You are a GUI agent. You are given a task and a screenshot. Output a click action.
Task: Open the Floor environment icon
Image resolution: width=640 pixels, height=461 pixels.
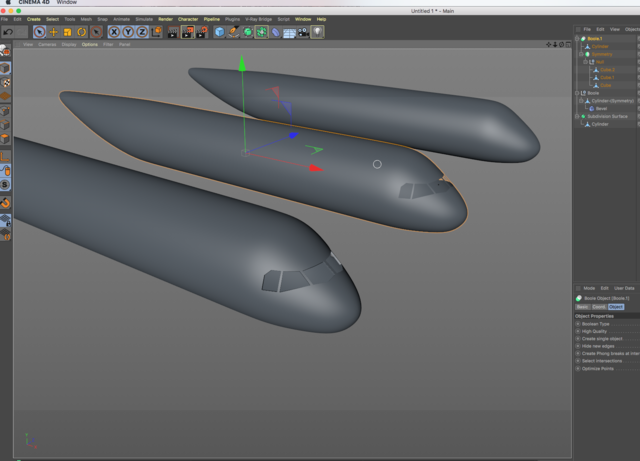click(289, 33)
